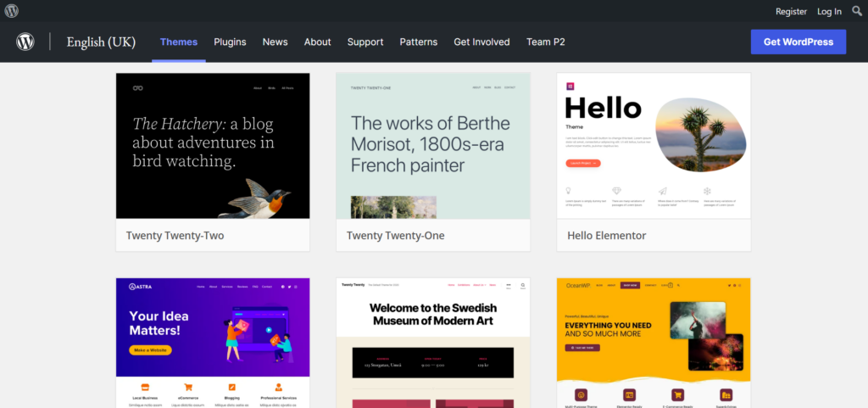This screenshot has width=868, height=408.
Task: Open the Hello Elementor theme preview image
Action: point(654,146)
